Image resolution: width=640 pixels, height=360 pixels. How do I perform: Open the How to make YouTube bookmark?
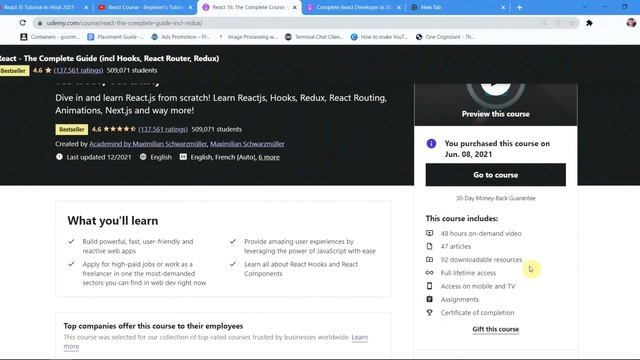tap(379, 37)
